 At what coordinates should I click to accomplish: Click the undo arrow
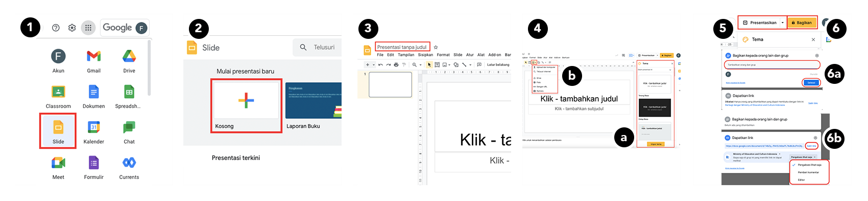click(x=380, y=65)
